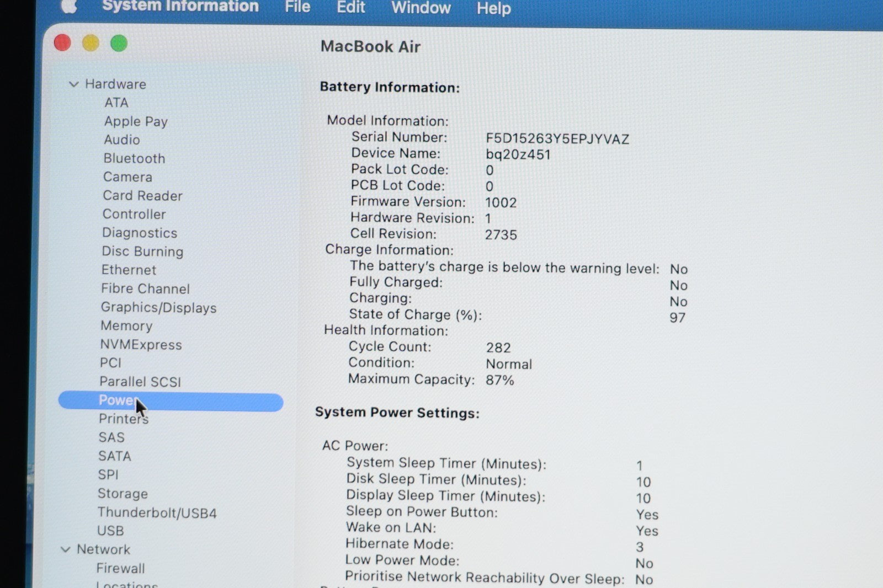Open the Window menu
Screen dimensions: 883x588
[421, 8]
